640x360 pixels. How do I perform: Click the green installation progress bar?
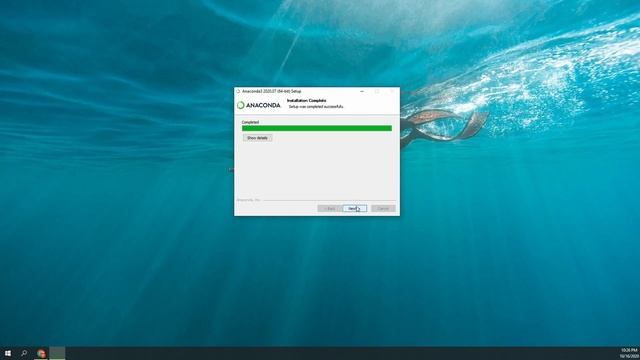(x=317, y=128)
